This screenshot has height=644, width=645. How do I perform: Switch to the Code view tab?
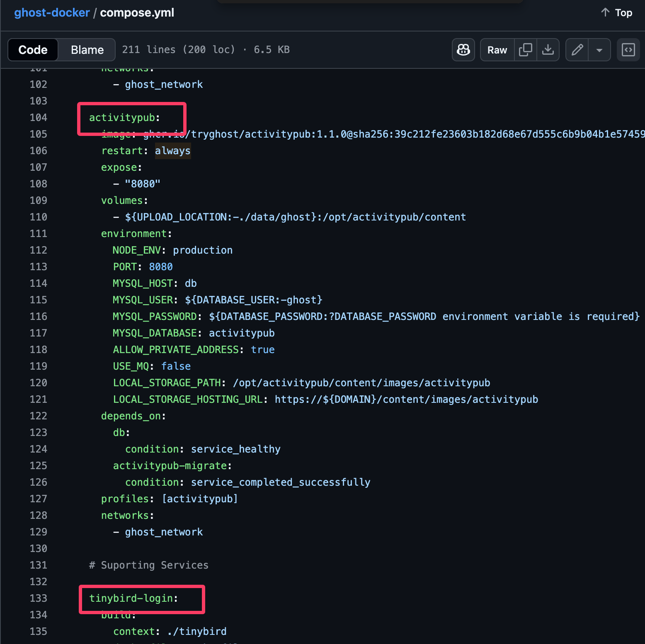[x=33, y=50]
